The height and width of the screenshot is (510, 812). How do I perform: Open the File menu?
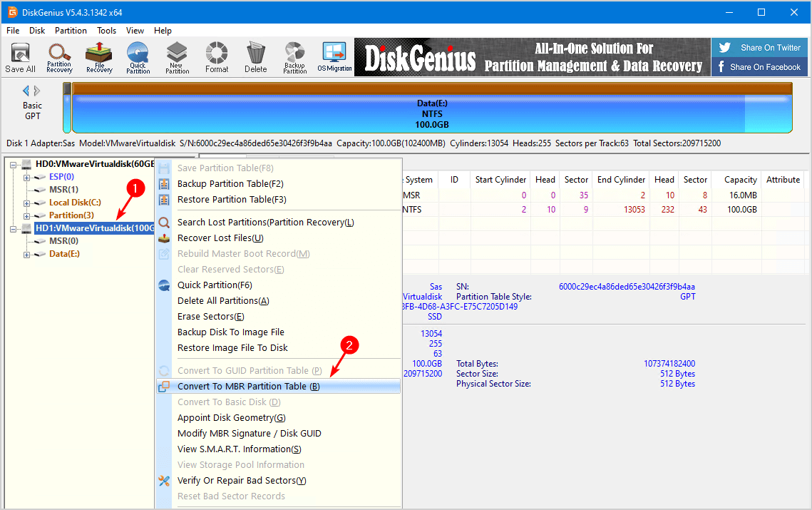click(x=13, y=31)
